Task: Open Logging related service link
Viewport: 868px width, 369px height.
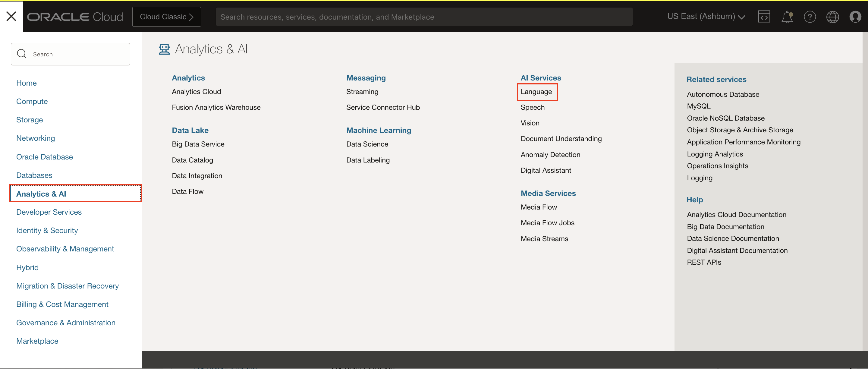Action: (x=700, y=178)
